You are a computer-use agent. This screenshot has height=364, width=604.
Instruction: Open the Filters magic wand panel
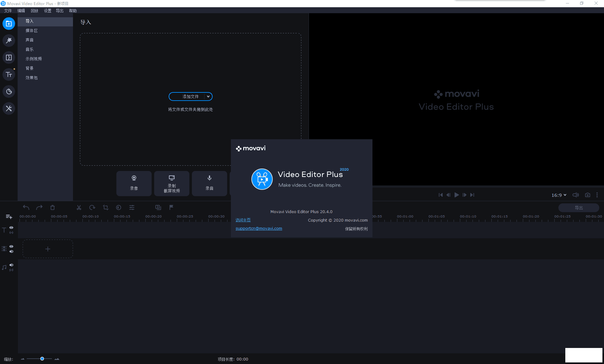coord(9,41)
